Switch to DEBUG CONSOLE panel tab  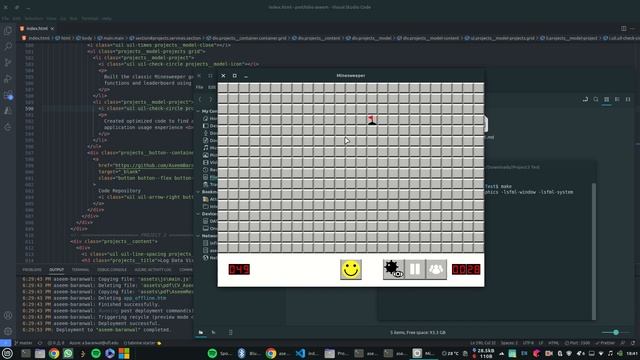point(112,270)
